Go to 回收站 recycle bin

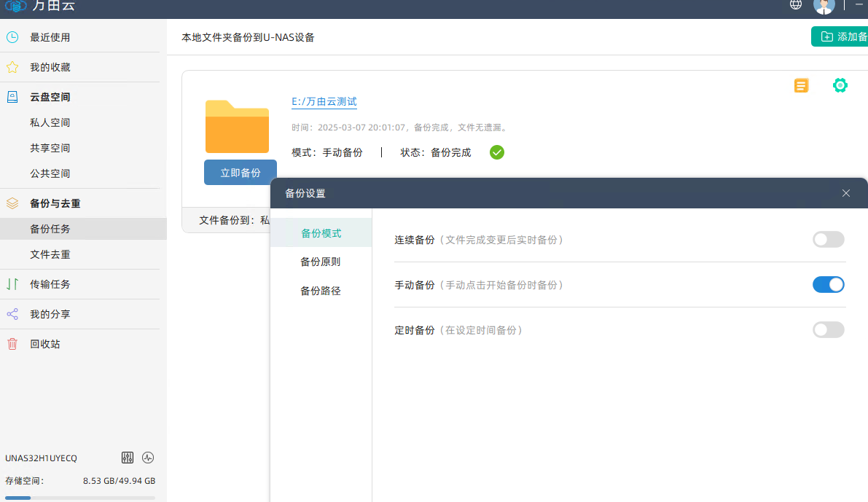click(44, 344)
